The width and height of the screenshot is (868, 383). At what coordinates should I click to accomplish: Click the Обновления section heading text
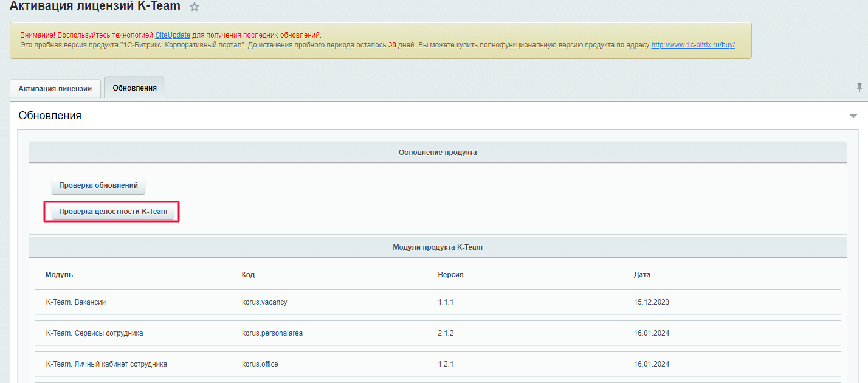[x=50, y=116]
